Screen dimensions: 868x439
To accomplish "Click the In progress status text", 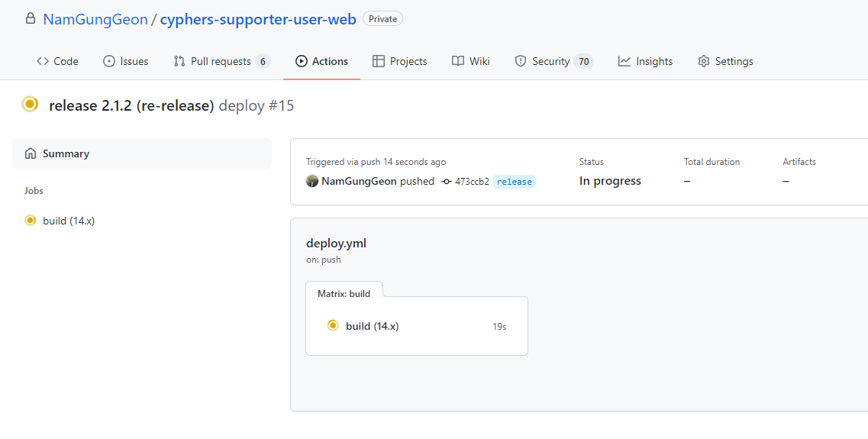I will click(610, 181).
